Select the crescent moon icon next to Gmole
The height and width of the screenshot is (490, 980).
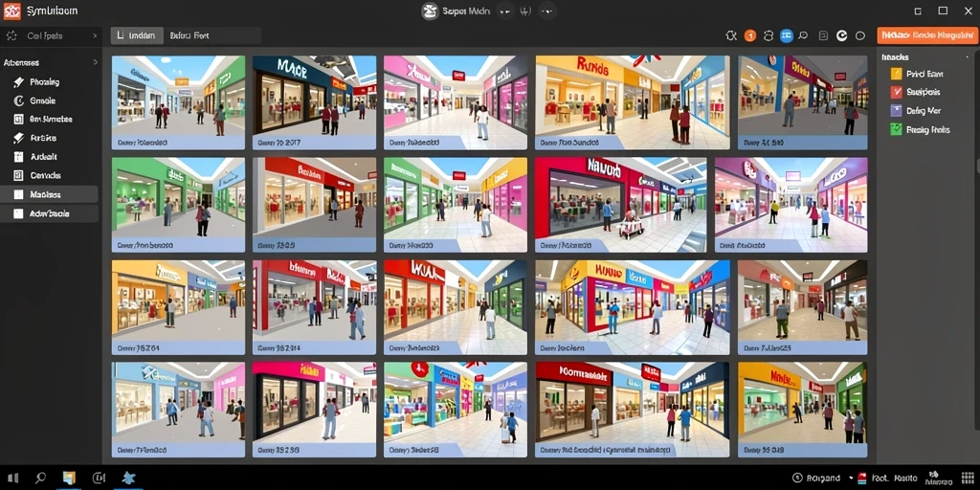(x=17, y=100)
